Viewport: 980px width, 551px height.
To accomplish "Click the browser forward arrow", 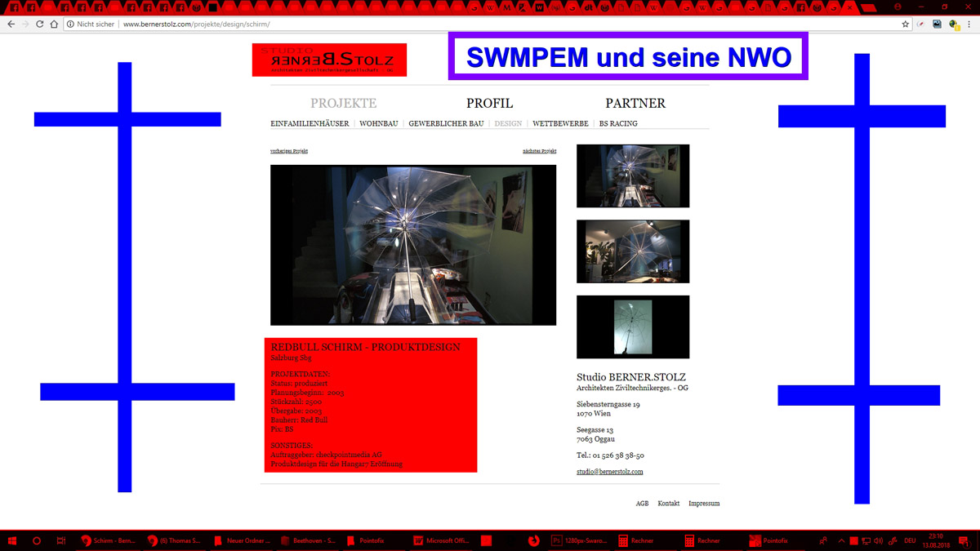I will 25,24.
